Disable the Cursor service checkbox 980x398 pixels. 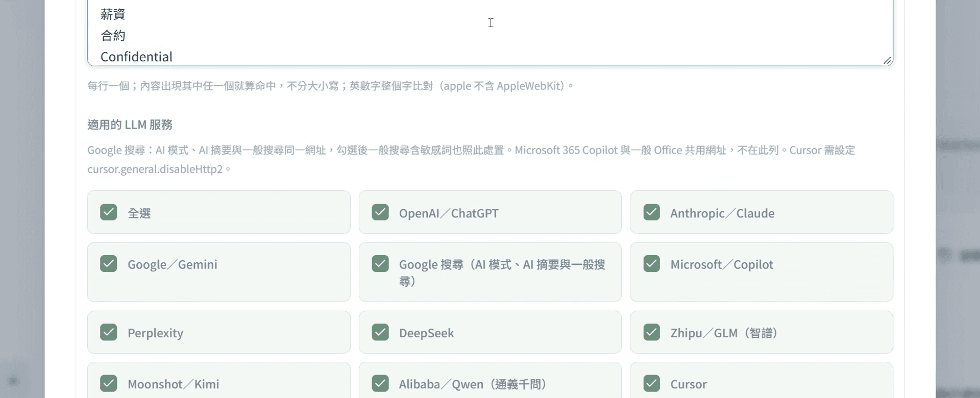[x=652, y=383]
